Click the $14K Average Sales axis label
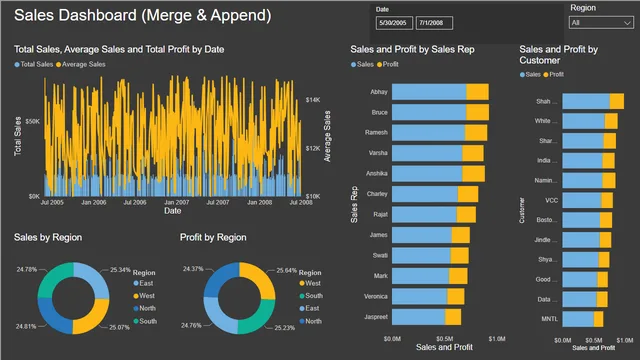Screen dimensions: 640x360 click(313, 100)
